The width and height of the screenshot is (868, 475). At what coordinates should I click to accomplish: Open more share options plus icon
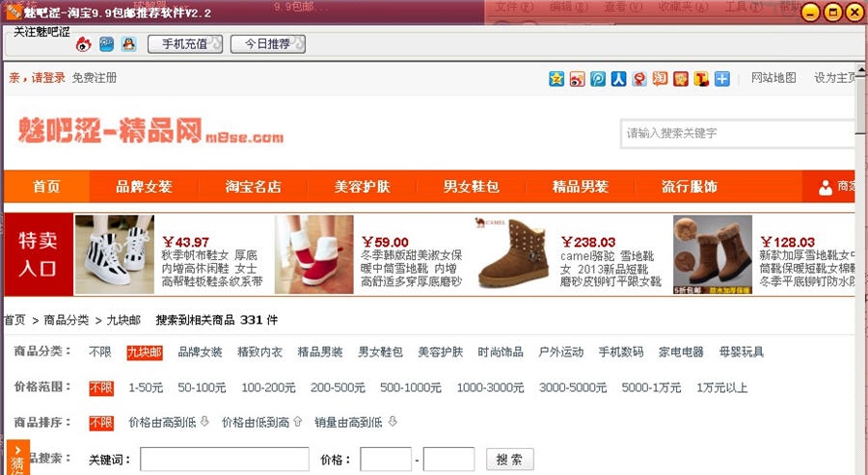pos(721,78)
